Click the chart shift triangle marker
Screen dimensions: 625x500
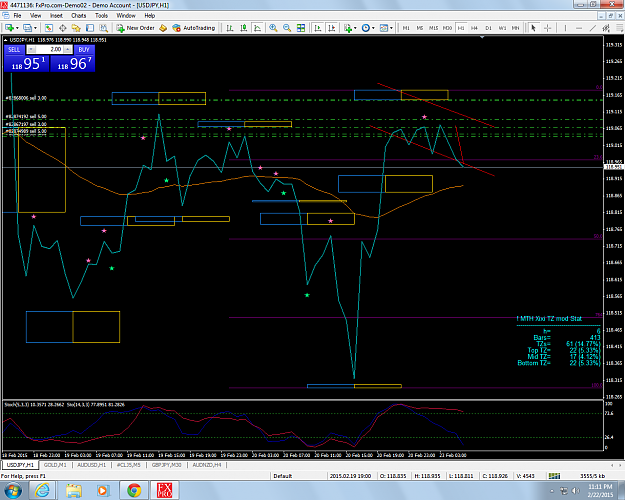pos(482,37)
